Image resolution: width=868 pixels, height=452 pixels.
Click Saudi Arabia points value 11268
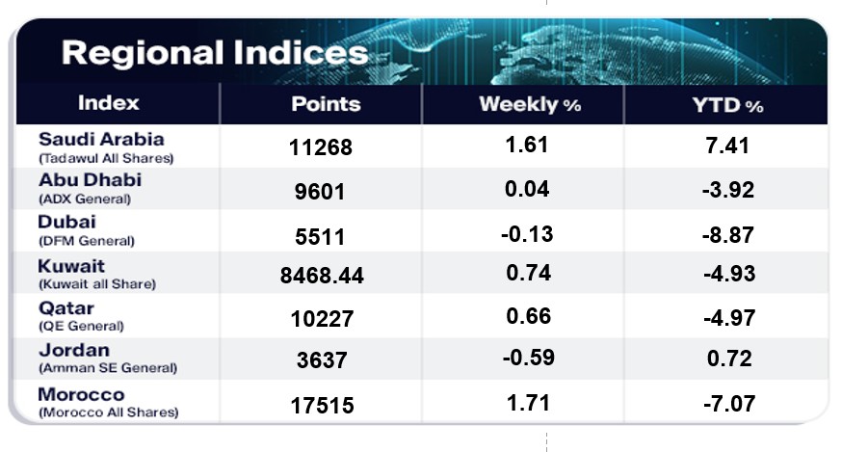pos(322,147)
